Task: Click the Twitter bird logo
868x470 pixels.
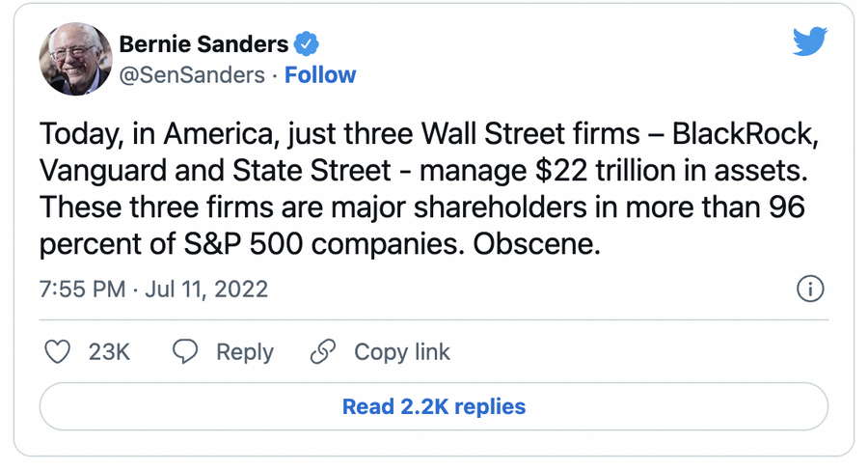Action: tap(810, 41)
